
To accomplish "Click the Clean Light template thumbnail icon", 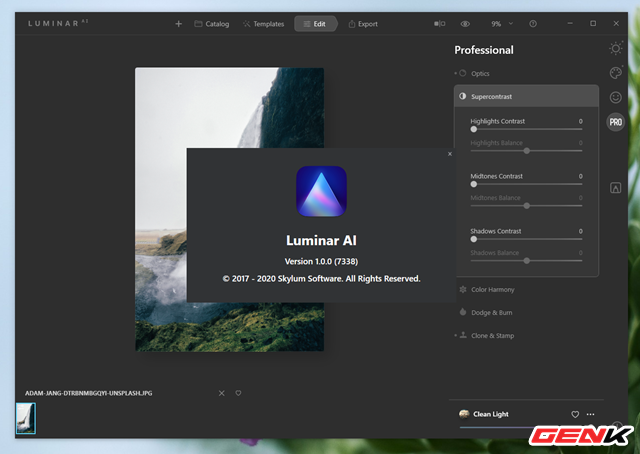I will pos(464,414).
